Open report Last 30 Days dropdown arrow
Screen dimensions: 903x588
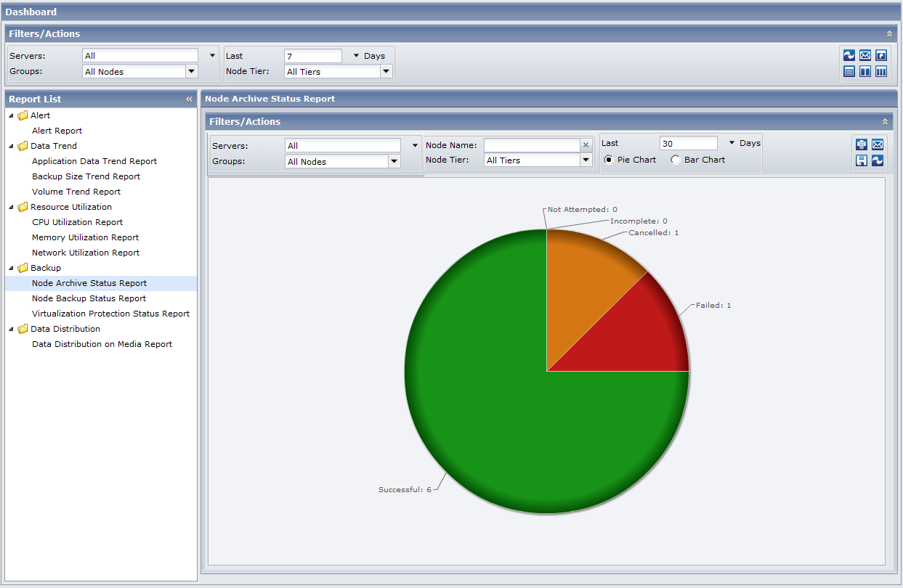pos(732,143)
